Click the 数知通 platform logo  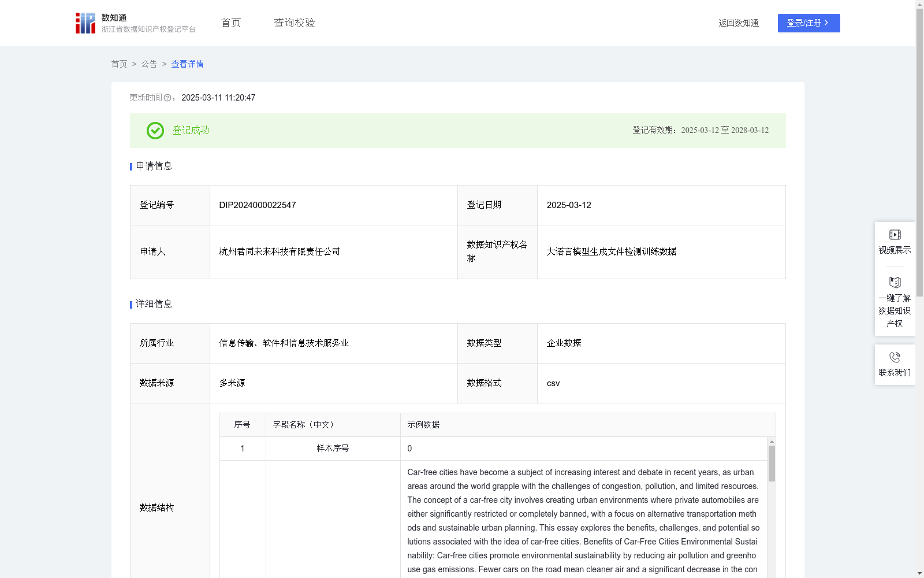135,23
